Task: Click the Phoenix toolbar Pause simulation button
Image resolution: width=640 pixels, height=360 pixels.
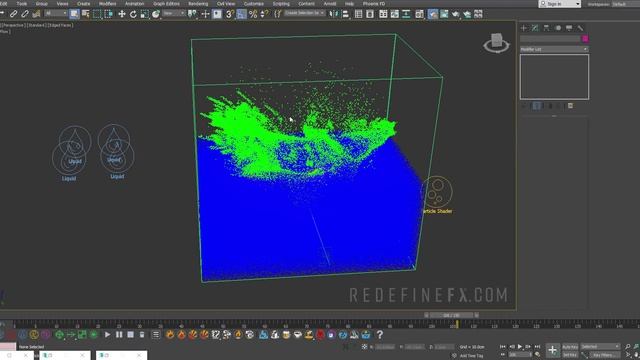Action: coord(119,335)
